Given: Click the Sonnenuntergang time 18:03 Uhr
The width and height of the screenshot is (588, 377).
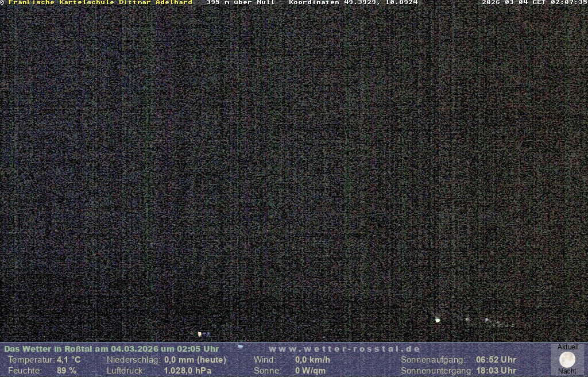Looking at the screenshot, I should click(x=496, y=371).
